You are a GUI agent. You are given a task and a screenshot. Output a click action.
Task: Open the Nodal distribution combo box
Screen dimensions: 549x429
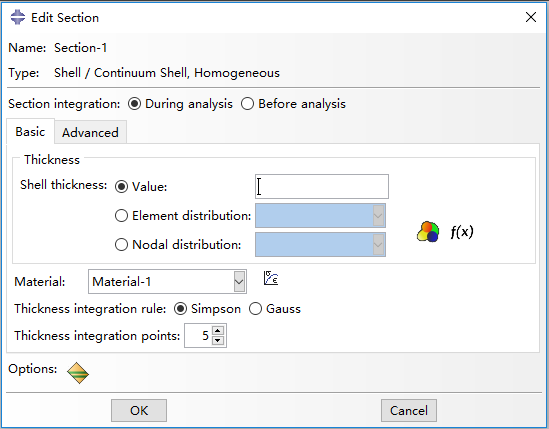320,244
